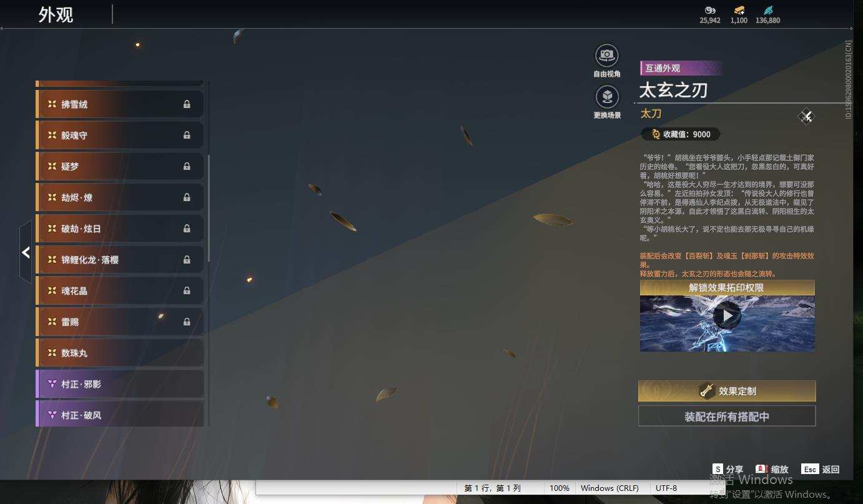This screenshot has height=504, width=863.
Task: Click Esc 返回 to go back
Action: [x=821, y=469]
